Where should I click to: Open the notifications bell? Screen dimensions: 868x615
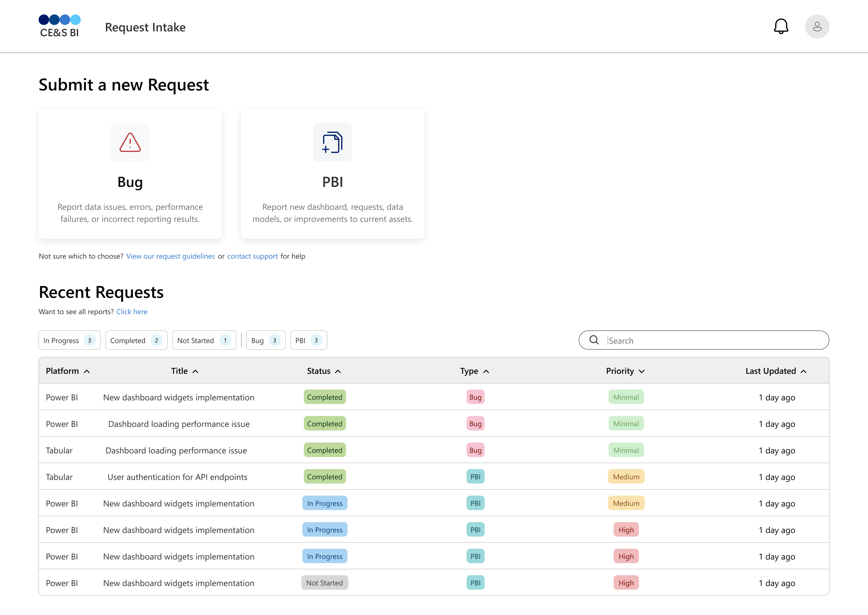pyautogui.click(x=781, y=27)
